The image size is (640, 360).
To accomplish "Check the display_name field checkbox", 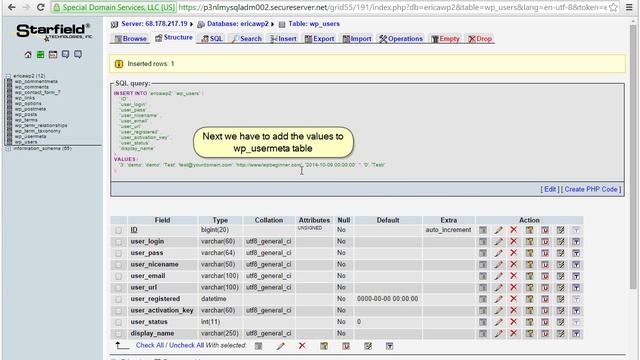I will click(118, 334).
